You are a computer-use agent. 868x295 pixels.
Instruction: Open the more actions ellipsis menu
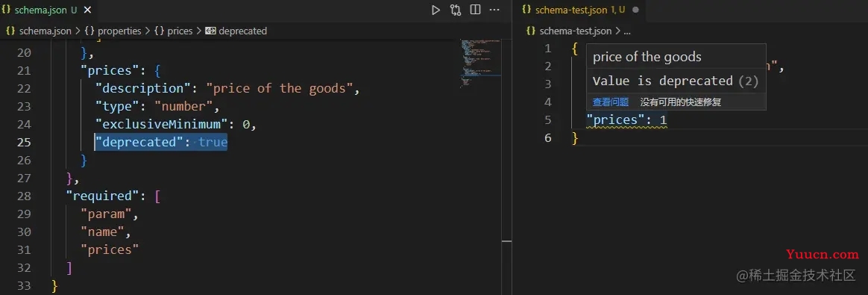coord(494,10)
